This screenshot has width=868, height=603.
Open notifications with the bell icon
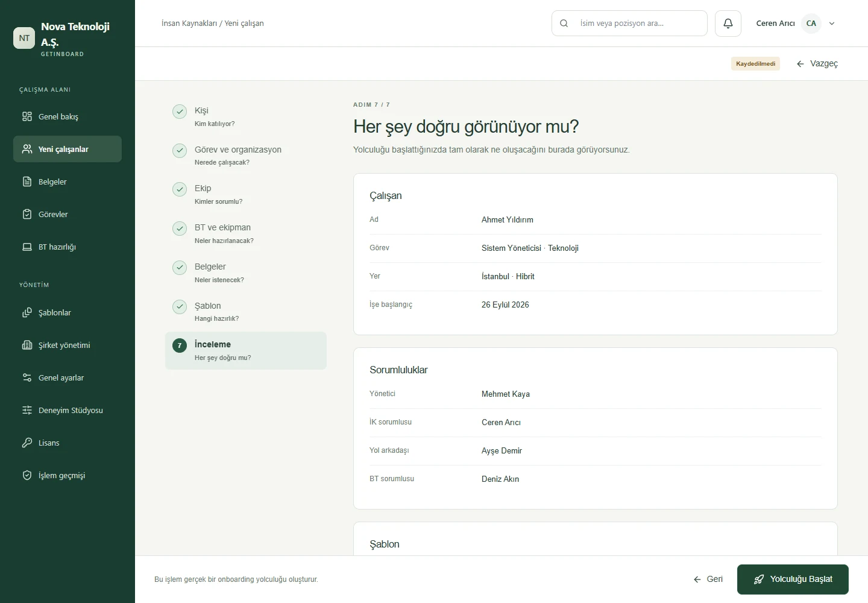728,24
